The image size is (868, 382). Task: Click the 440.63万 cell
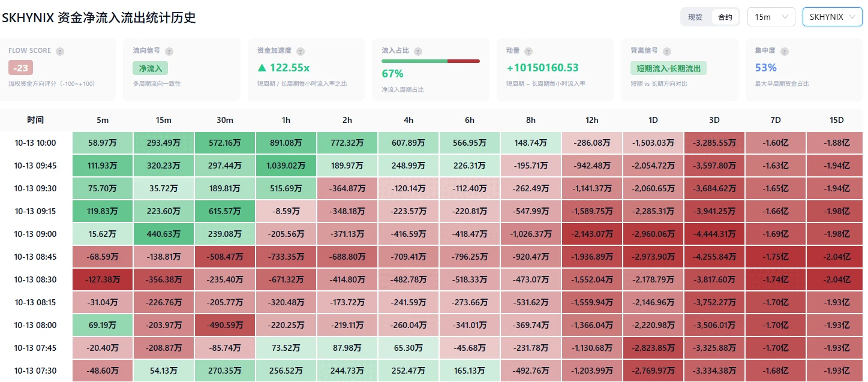[164, 234]
